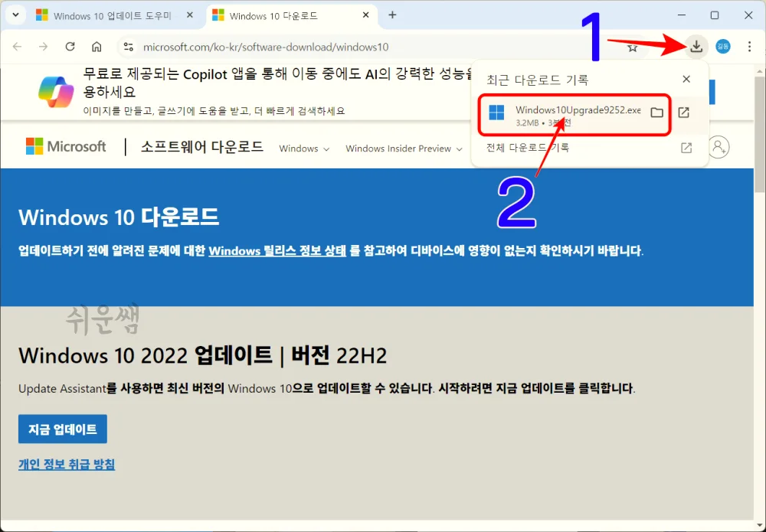The image size is (766, 532).
Task: Open site info icon in the address bar
Action: 127,47
